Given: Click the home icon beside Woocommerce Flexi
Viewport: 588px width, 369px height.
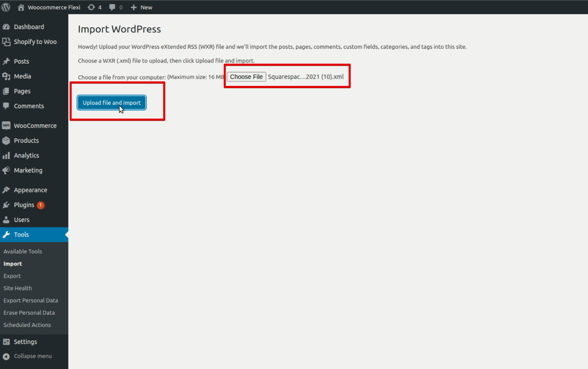Looking at the screenshot, I should [21, 7].
